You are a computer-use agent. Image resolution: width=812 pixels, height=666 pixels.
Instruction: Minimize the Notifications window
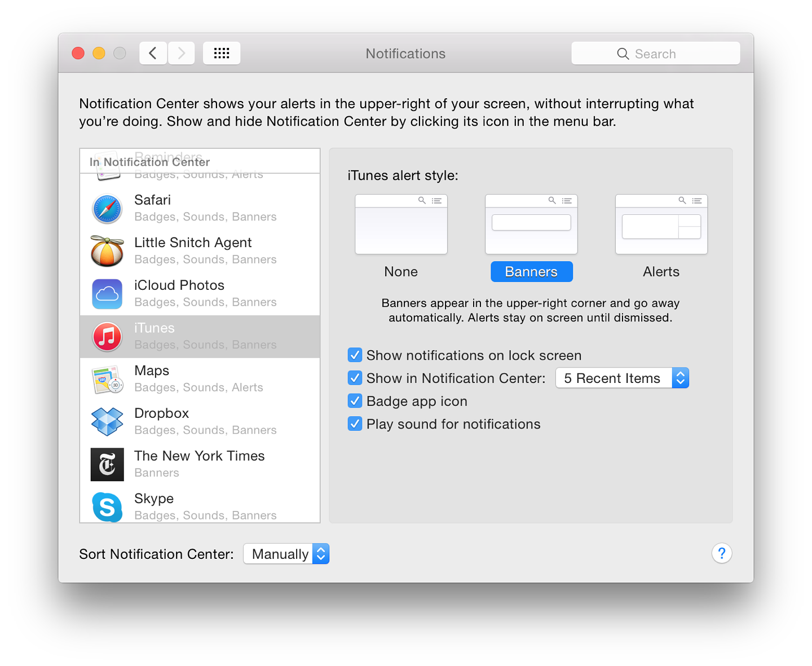pos(99,53)
